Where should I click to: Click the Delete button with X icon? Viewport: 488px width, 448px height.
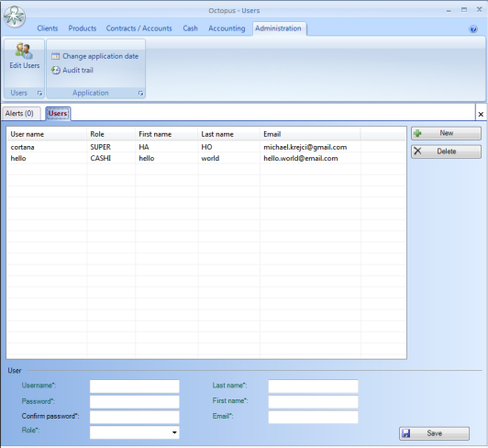[446, 151]
